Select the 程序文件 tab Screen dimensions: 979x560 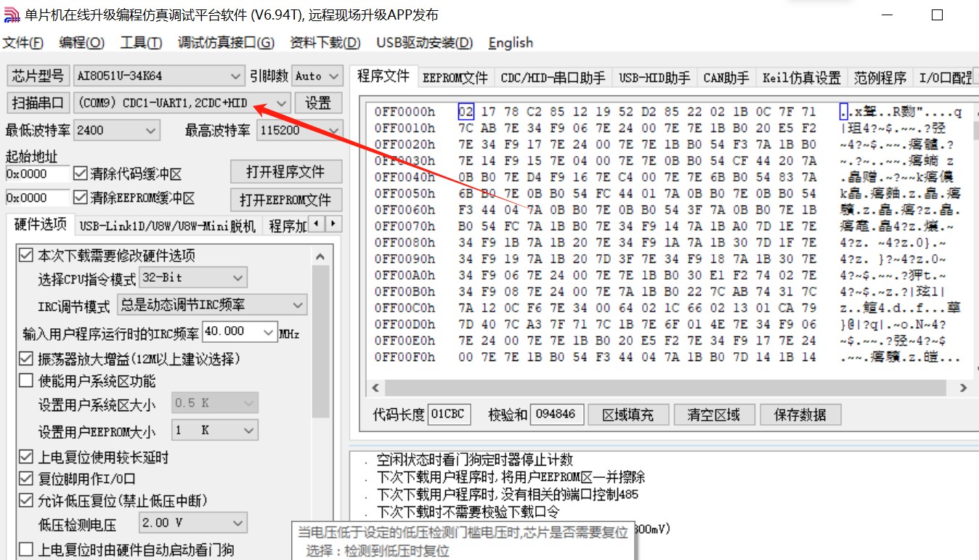pyautogui.click(x=383, y=76)
